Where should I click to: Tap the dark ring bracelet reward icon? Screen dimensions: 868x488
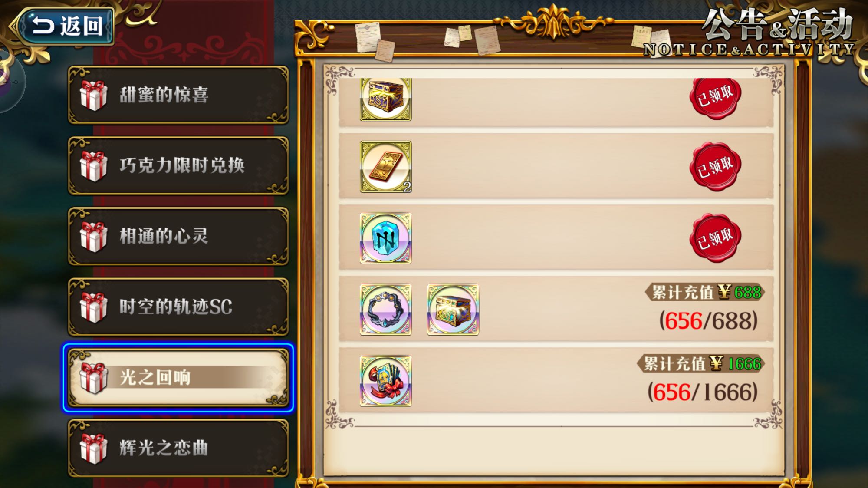[x=385, y=310]
